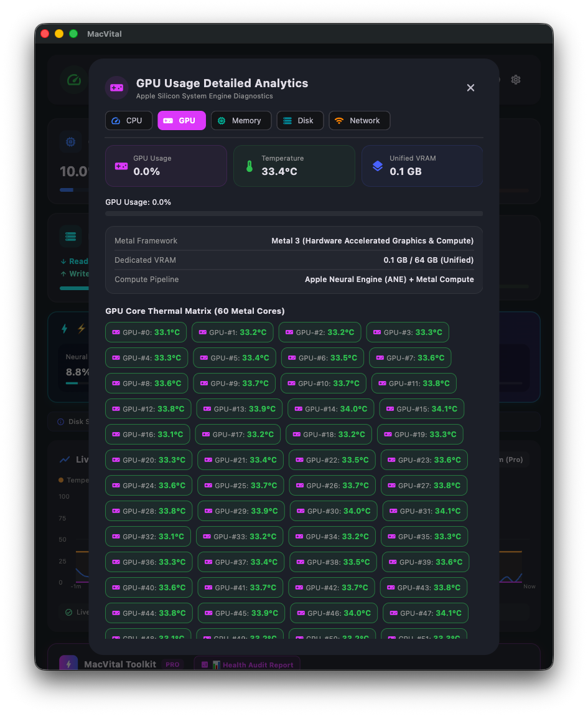Click the GPU usage progress bar
The height and width of the screenshot is (716, 588).
(x=294, y=214)
